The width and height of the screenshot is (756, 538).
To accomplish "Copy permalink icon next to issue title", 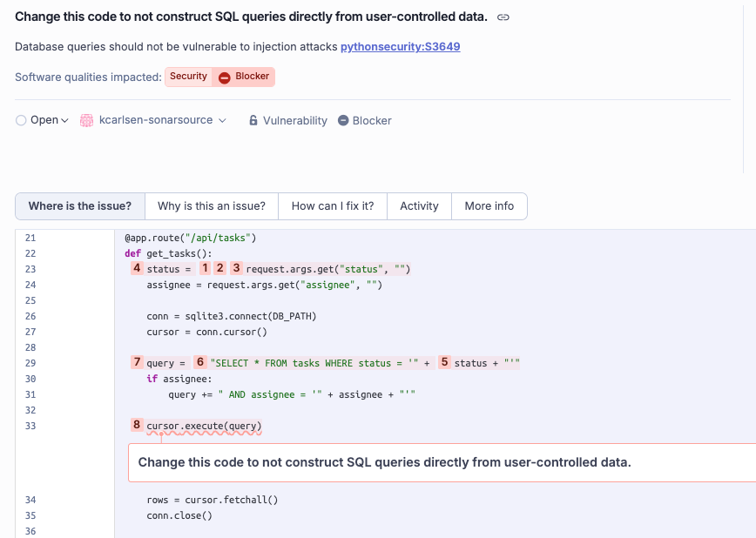I will click(x=503, y=17).
